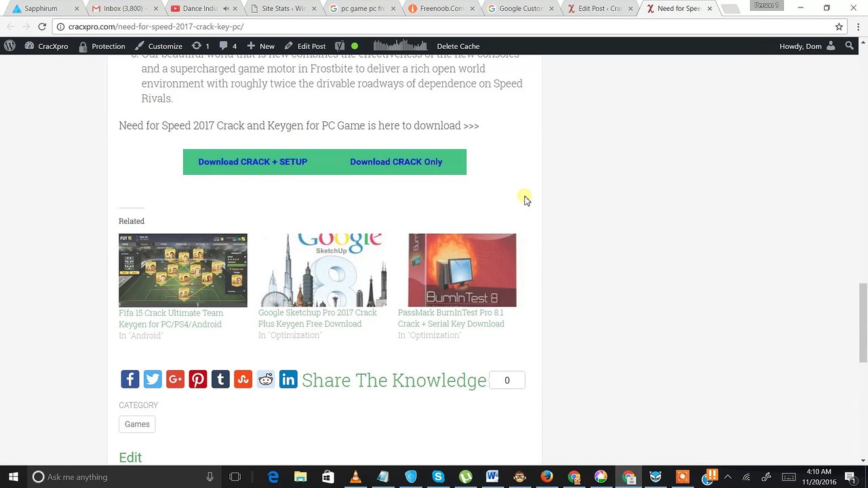Image resolution: width=868 pixels, height=488 pixels.
Task: Launch Microsoft Edge from the taskbar
Action: coord(273,477)
